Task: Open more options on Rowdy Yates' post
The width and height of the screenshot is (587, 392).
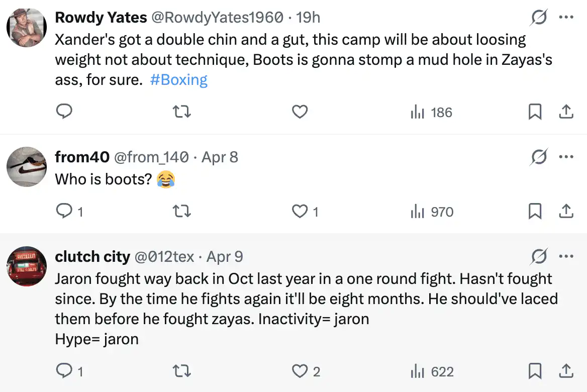Action: 566,17
